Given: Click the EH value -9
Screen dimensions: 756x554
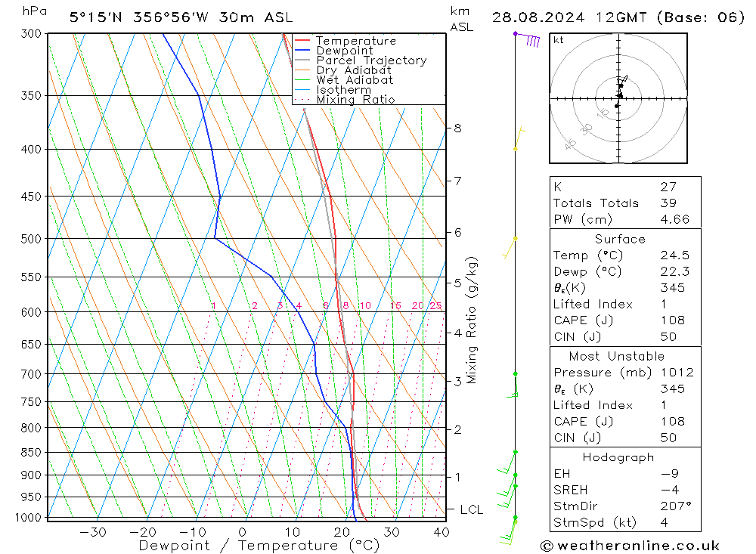Looking at the screenshot, I should (x=670, y=473).
